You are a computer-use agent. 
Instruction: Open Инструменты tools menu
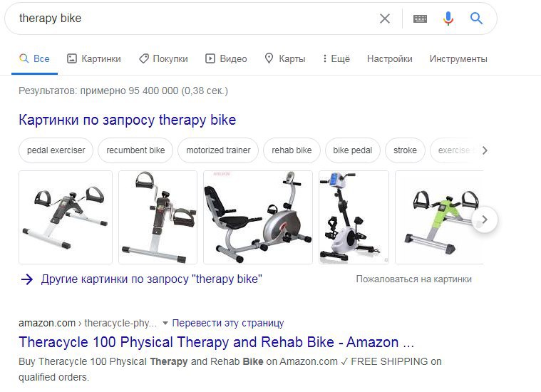[458, 58]
